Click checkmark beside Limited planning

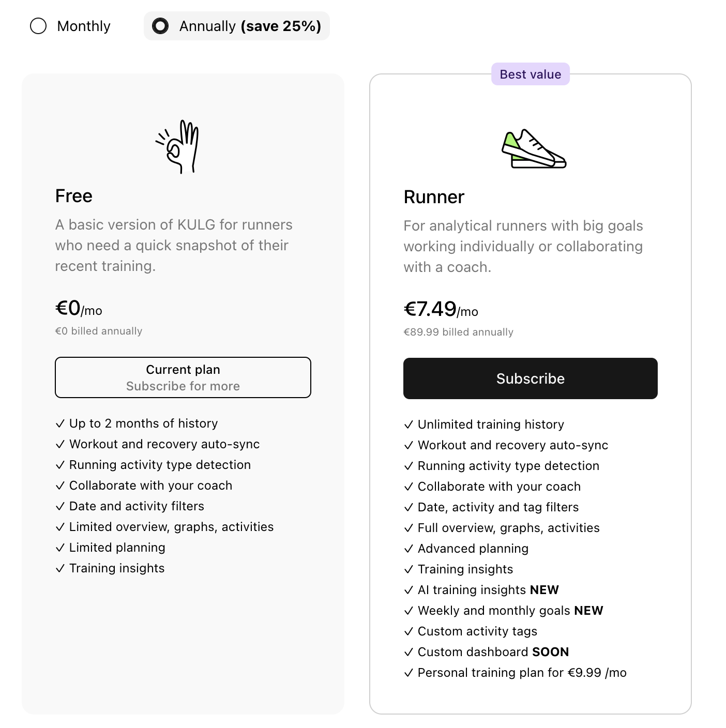tap(60, 548)
